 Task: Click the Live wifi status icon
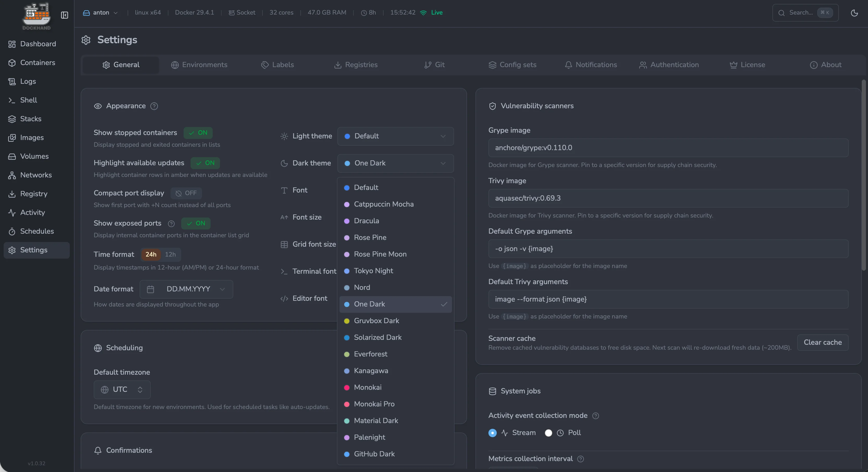point(423,13)
